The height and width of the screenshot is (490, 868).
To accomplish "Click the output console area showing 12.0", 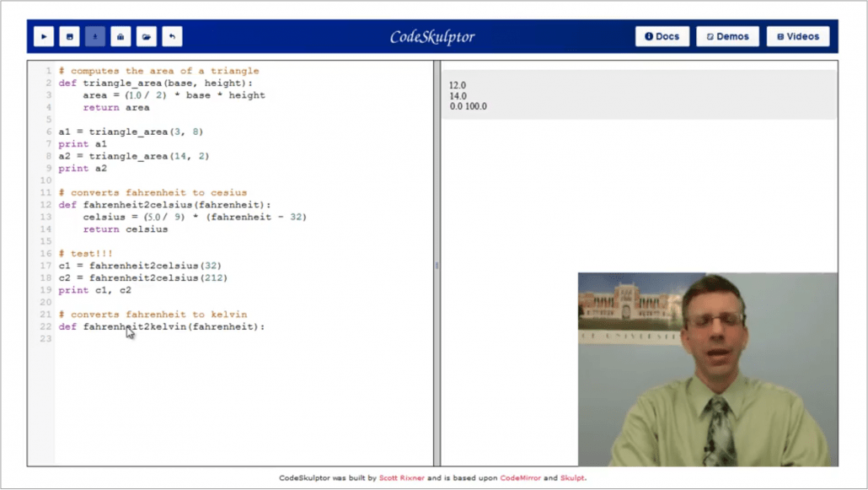I will pos(458,85).
